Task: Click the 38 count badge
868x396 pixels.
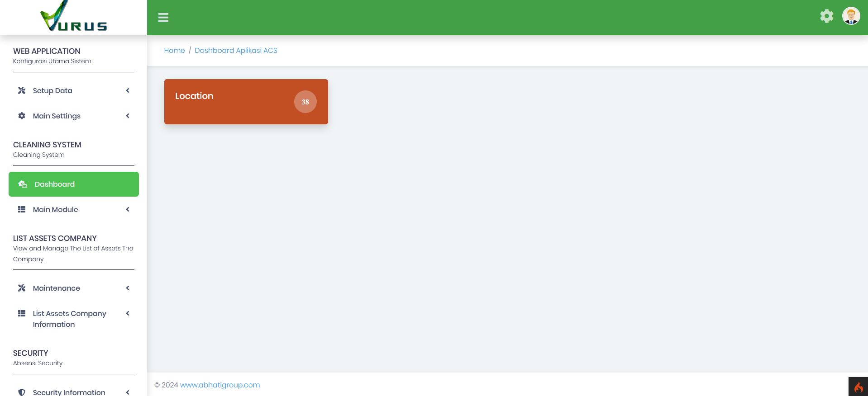Action: click(305, 102)
